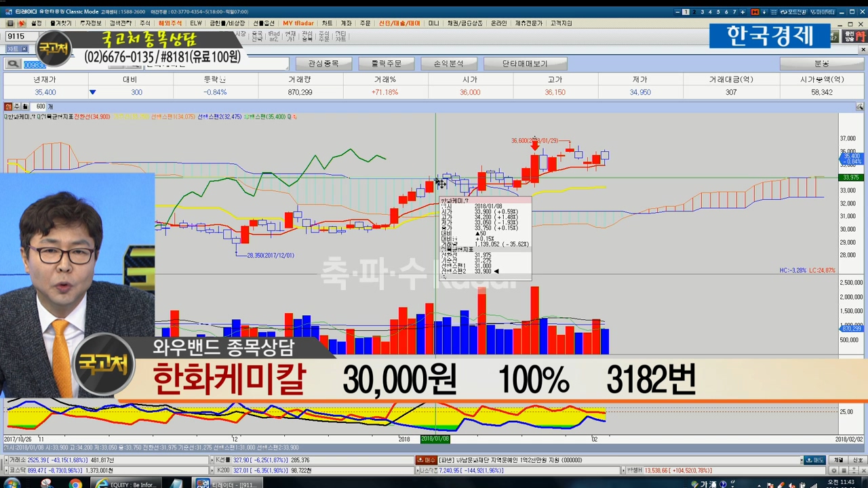Click the 모드전환 mode switch button
This screenshot has width=868, height=488.
[793, 12]
